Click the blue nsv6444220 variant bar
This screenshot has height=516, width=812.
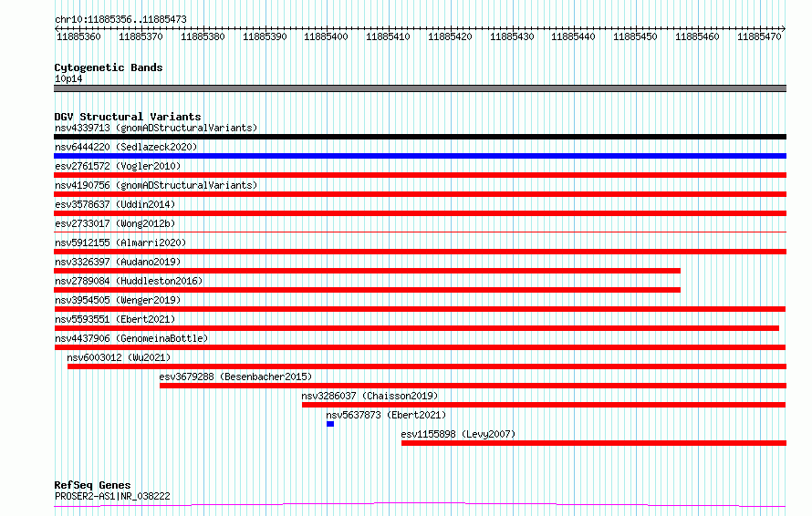tap(420, 156)
